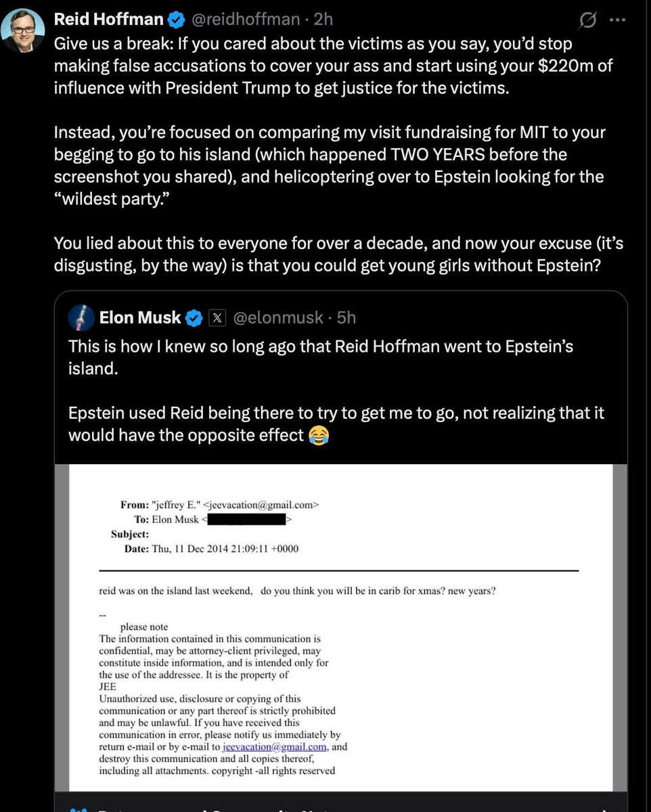
Task: Click Elon Musk's small profile avatar
Action: [82, 317]
